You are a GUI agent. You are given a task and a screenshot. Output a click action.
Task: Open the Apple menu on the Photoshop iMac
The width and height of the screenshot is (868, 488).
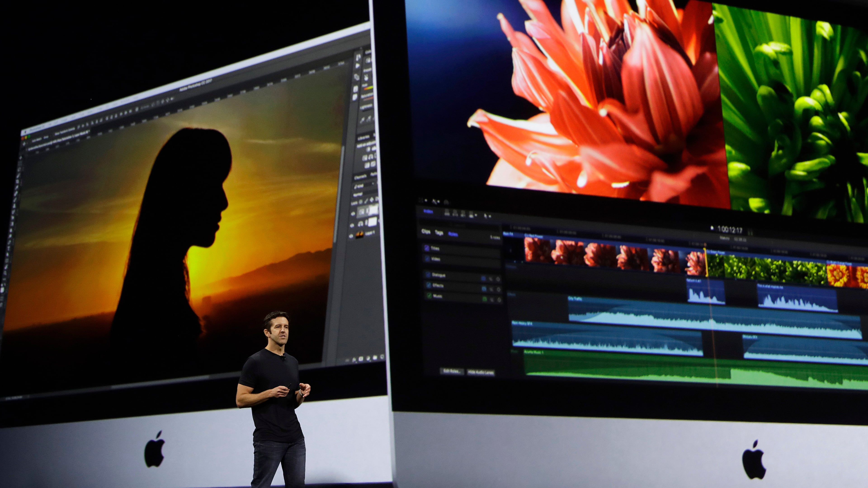(x=26, y=132)
